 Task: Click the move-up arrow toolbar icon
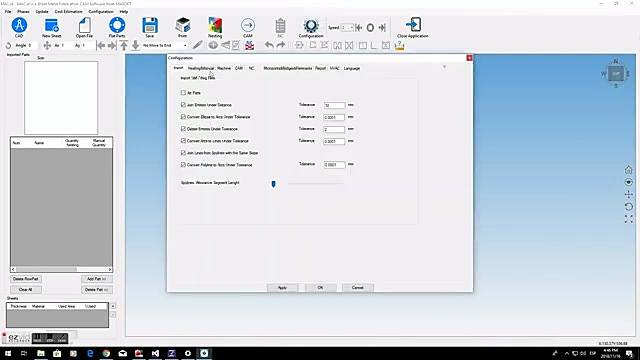(x=124, y=45)
